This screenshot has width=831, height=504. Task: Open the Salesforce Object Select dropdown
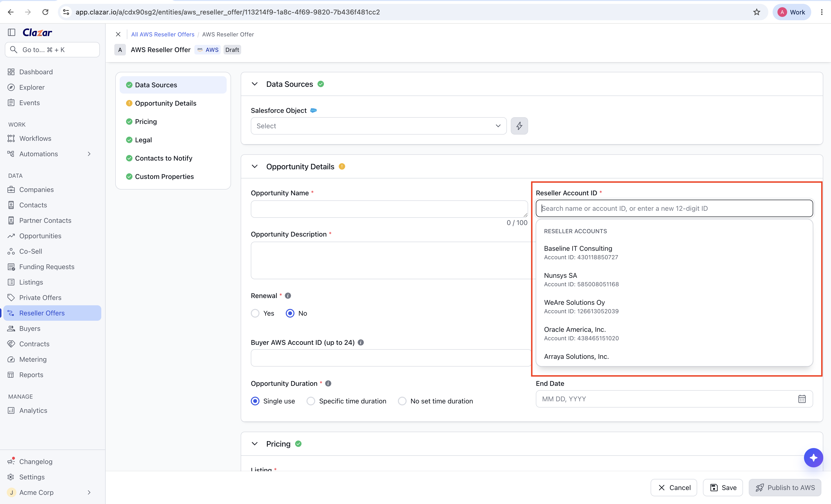[x=378, y=126]
